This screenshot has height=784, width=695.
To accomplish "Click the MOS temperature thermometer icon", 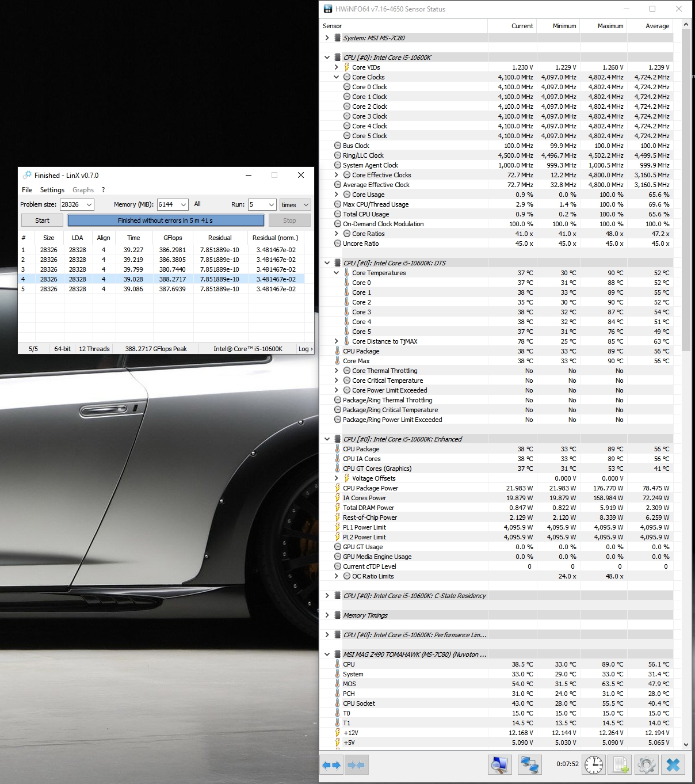I will 338,684.
